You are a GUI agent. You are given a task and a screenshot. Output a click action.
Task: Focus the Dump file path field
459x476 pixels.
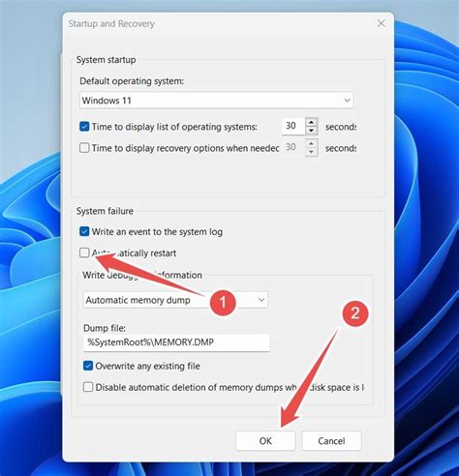176,342
